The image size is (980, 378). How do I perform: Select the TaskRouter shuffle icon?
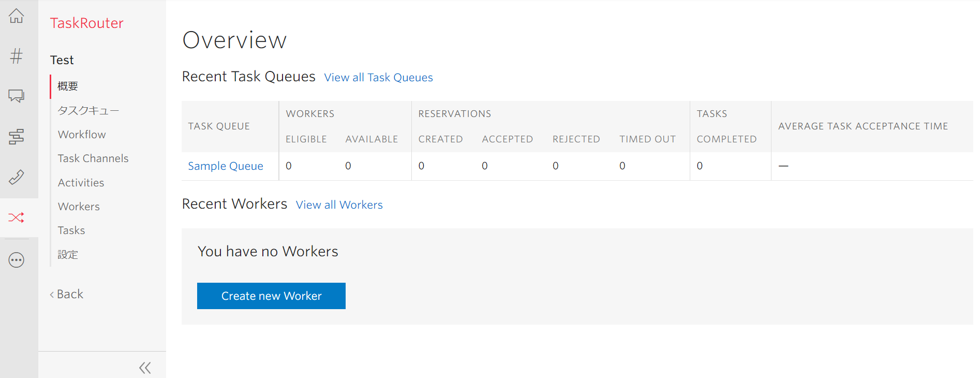pos(17,217)
